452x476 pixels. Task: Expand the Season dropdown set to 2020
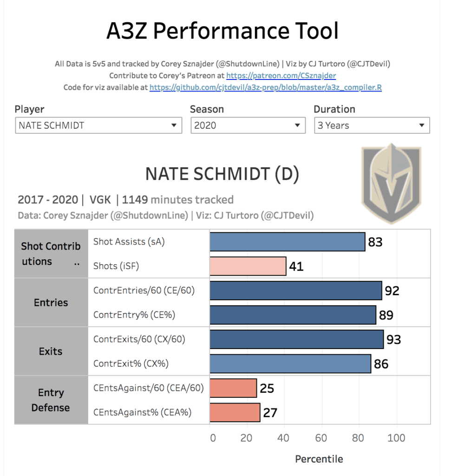(248, 126)
